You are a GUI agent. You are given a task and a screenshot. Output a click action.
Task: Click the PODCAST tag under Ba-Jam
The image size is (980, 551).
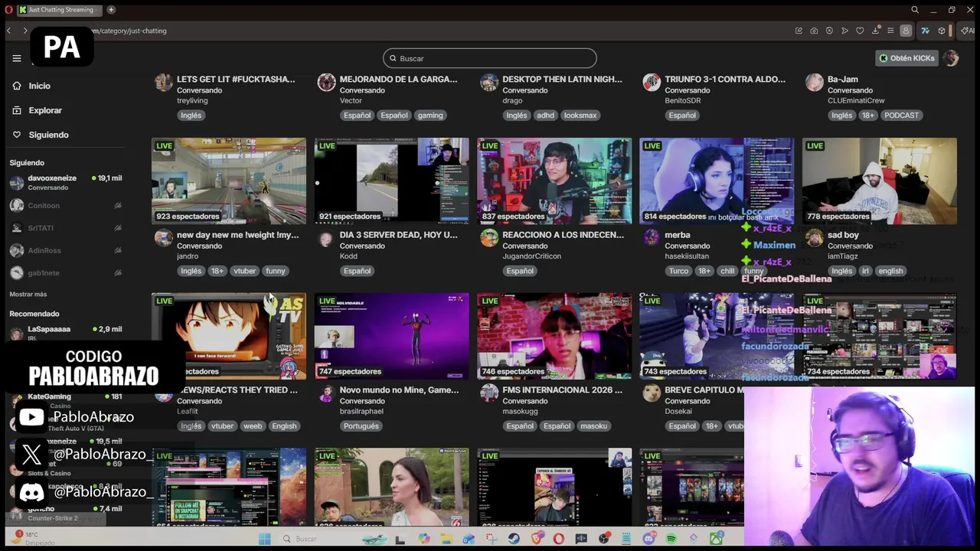click(x=901, y=116)
